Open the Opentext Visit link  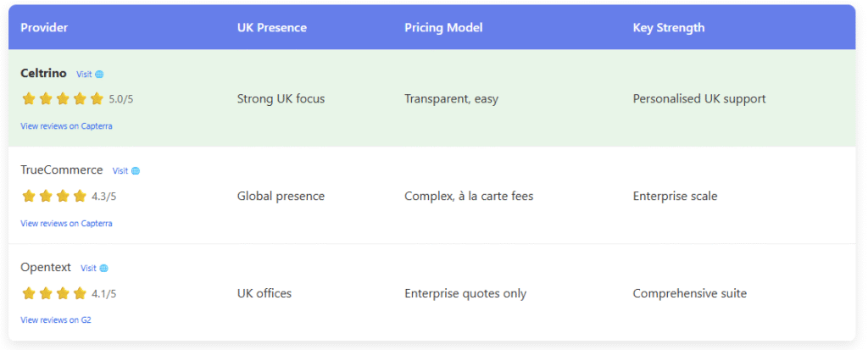tap(89, 269)
